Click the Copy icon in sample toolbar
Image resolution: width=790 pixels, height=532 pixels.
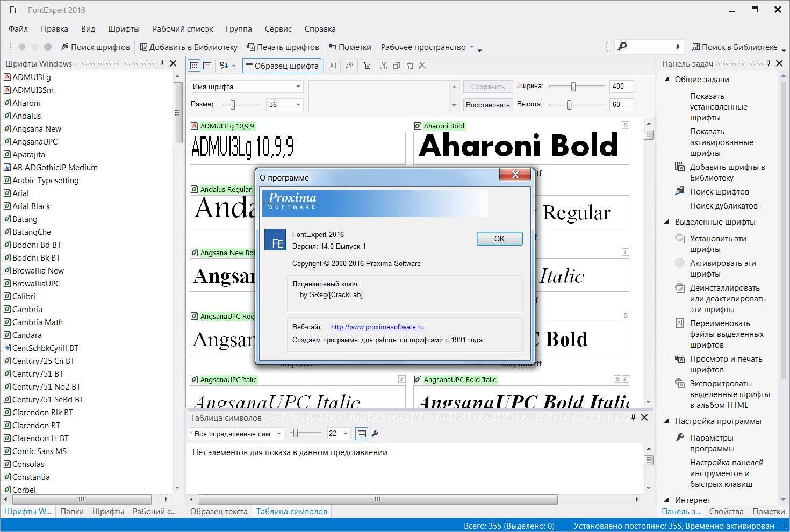tap(396, 66)
